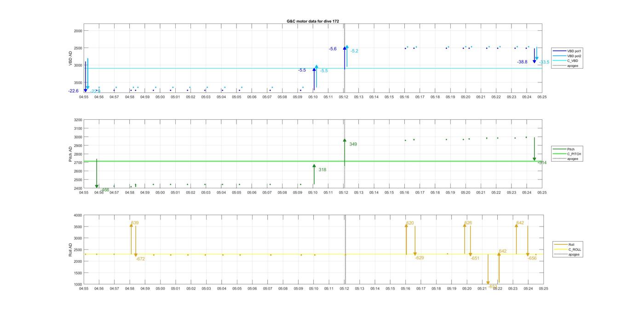Screen dimensions: 644x319
Task: Click the "3200" tick on Pitch axis
Action: pos(78,120)
